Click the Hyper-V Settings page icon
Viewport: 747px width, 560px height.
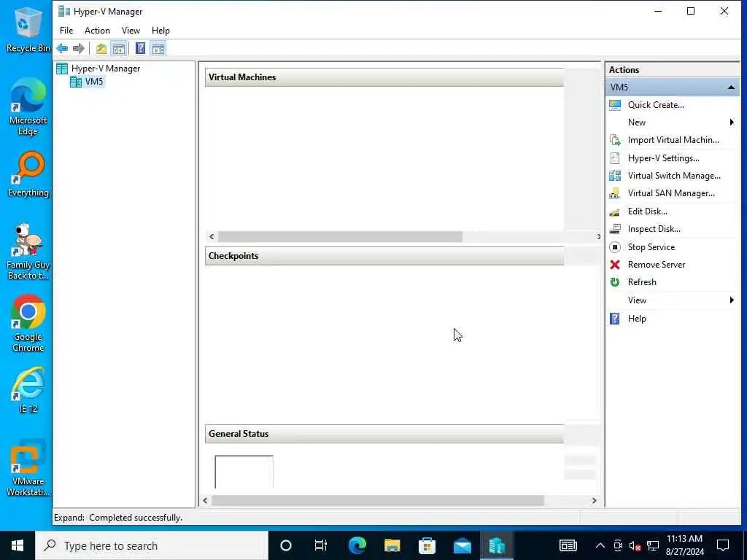point(615,158)
